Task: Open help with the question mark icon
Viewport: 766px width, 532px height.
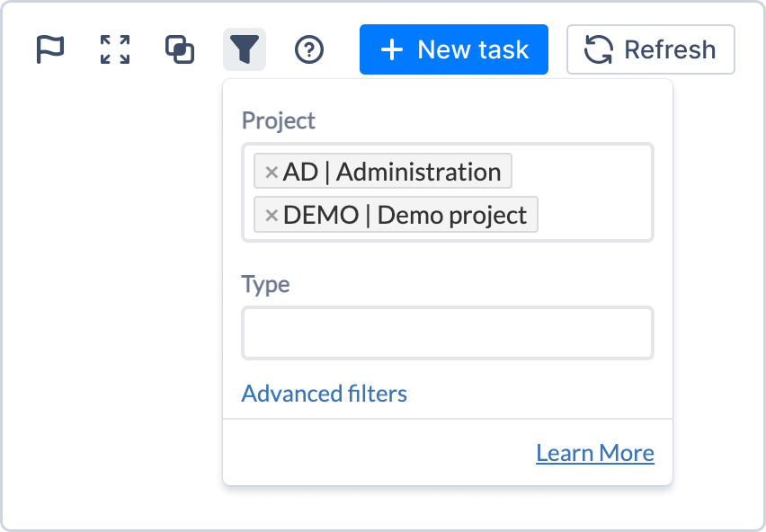Action: [x=309, y=49]
